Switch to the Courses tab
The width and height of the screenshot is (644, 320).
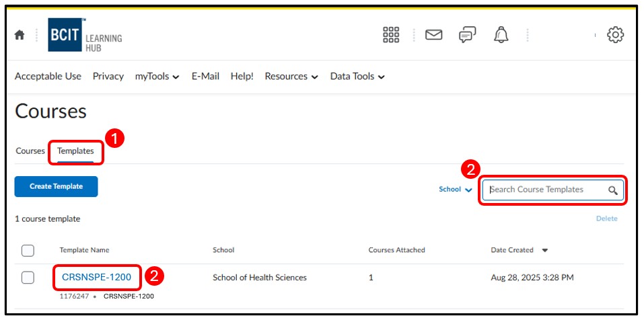pos(30,151)
